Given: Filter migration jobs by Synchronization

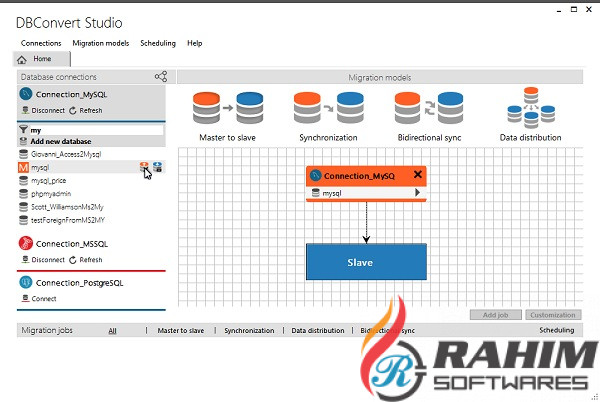Looking at the screenshot, I should pos(249,331).
